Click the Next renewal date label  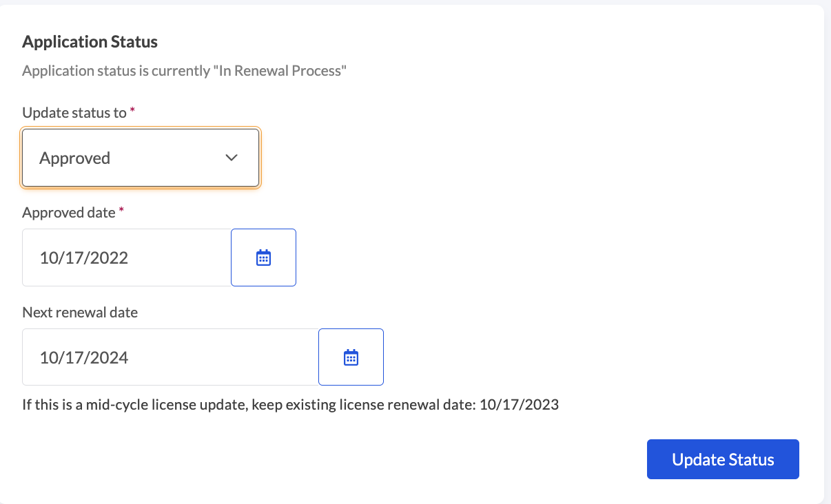click(x=80, y=313)
